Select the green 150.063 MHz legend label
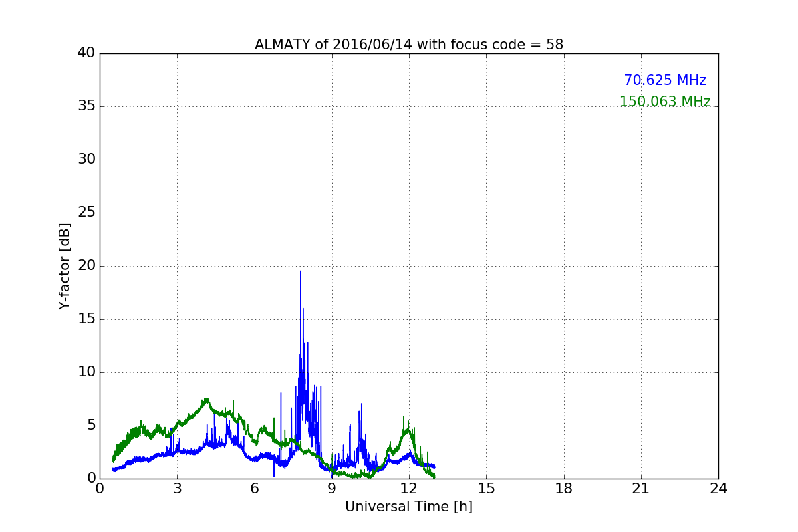 tap(665, 102)
